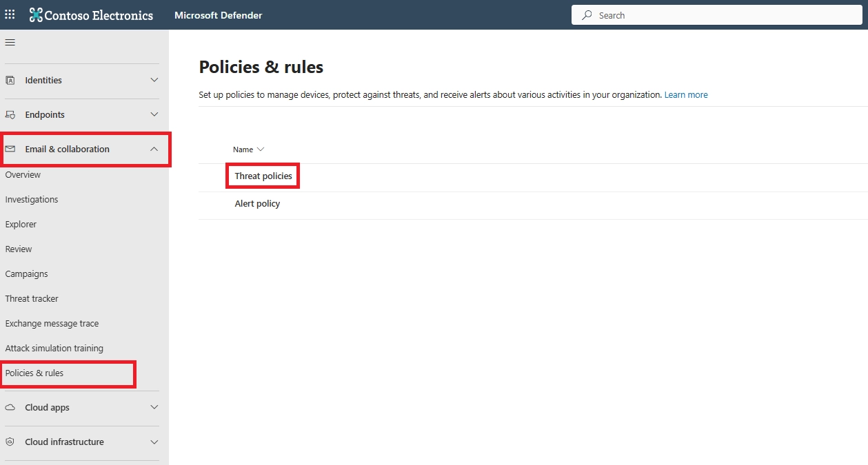This screenshot has height=465, width=868.
Task: Open the Attack simulation training page
Action: pos(54,348)
